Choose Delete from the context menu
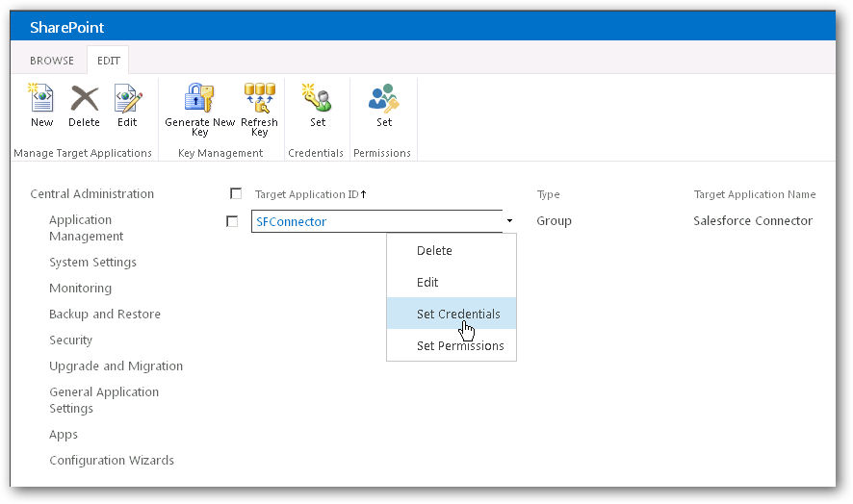The image size is (853, 504). (452, 251)
